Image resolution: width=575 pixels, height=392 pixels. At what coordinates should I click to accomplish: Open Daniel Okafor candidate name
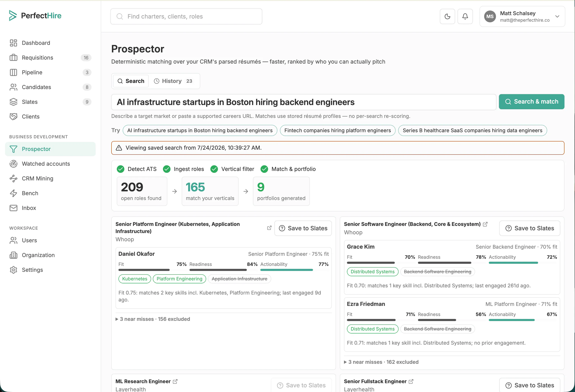pyautogui.click(x=137, y=254)
